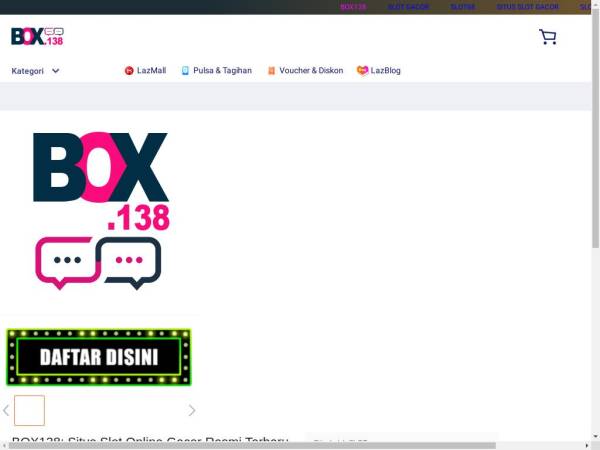
Task: Click the scrollbar right arrow
Action: pyautogui.click(x=587, y=445)
